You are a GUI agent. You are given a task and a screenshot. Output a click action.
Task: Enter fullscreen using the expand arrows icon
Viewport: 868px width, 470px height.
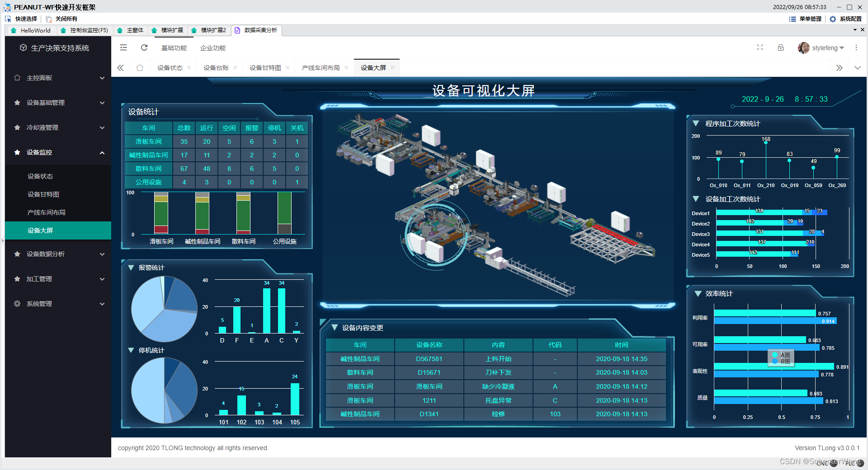(x=760, y=47)
